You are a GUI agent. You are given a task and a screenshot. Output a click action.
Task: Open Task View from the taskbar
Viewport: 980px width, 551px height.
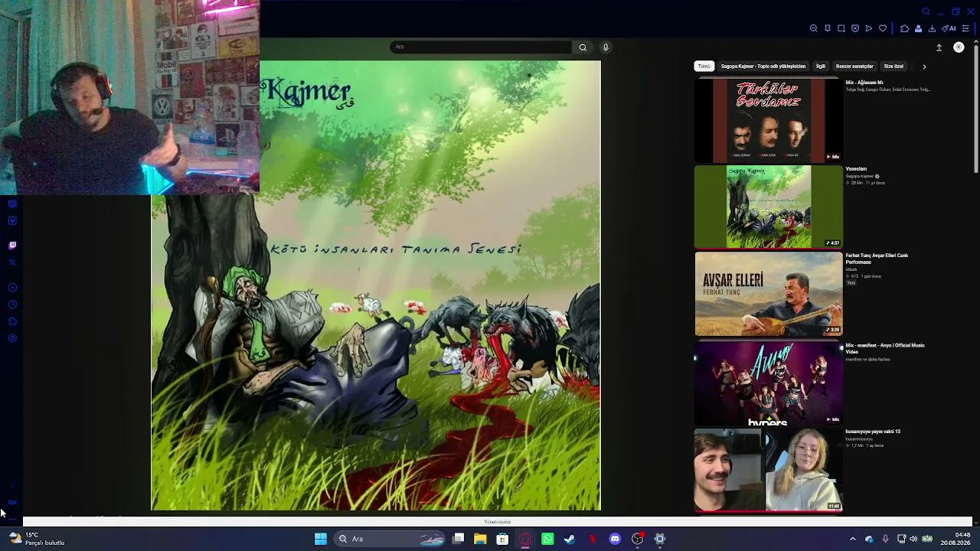[x=458, y=539]
